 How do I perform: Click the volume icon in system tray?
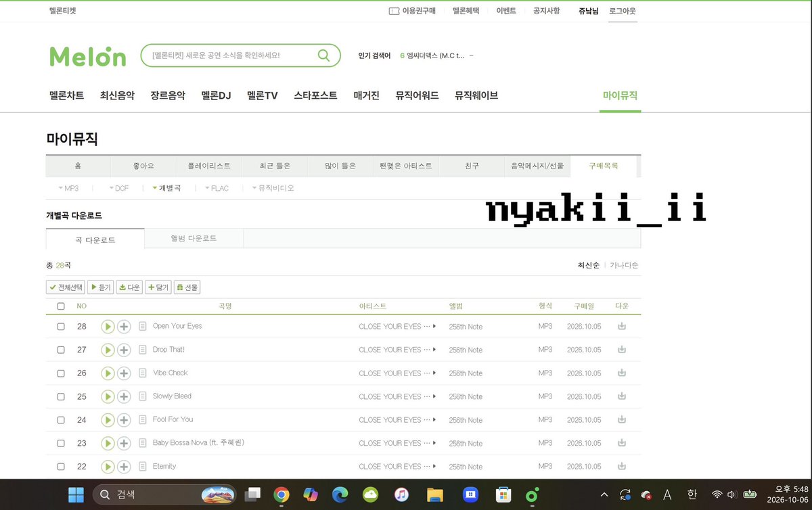click(x=731, y=494)
